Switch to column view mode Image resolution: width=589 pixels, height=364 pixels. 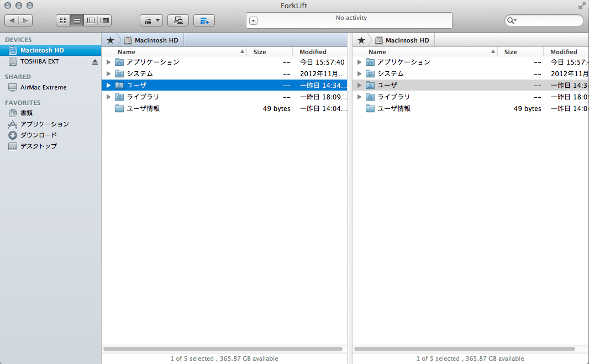tap(91, 20)
